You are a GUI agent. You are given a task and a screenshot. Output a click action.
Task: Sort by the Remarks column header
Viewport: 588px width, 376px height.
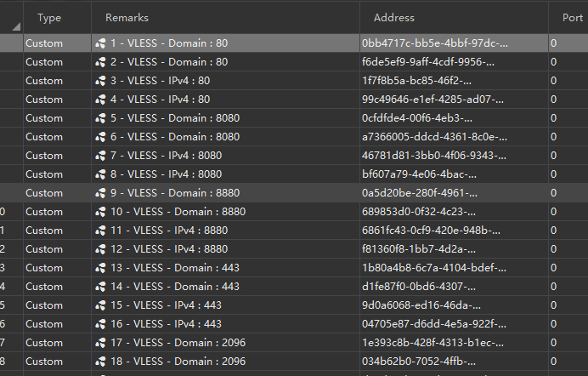225,18
